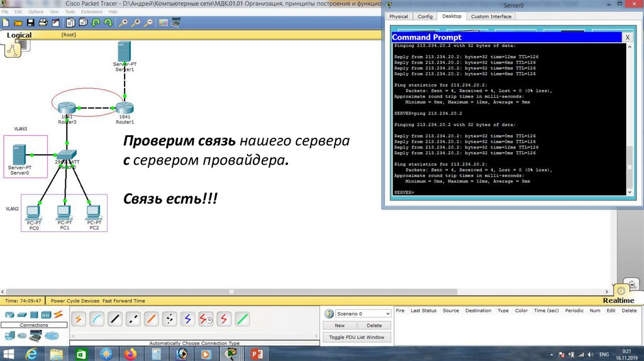Open the Scenario 0 dropdown
Image resolution: width=644 pixels, height=361 pixels.
click(x=363, y=313)
